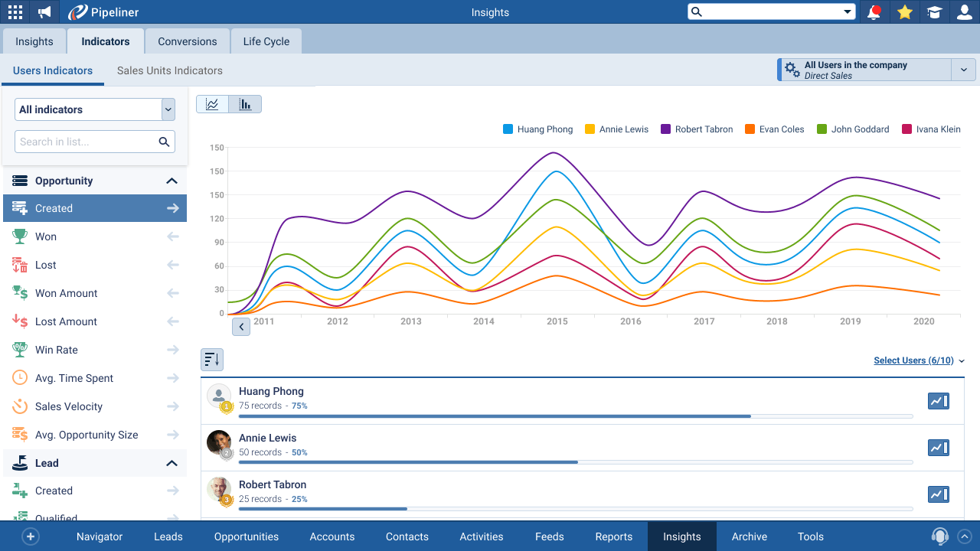The height and width of the screenshot is (551, 980).
Task: Open the graduation cap learning icon
Action: click(934, 12)
